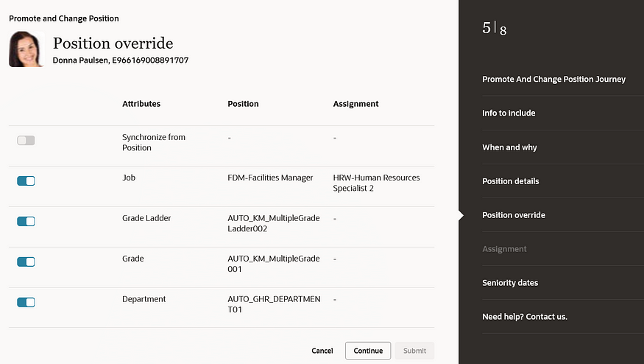Disable the Grade Ladder toggle

[x=26, y=221]
